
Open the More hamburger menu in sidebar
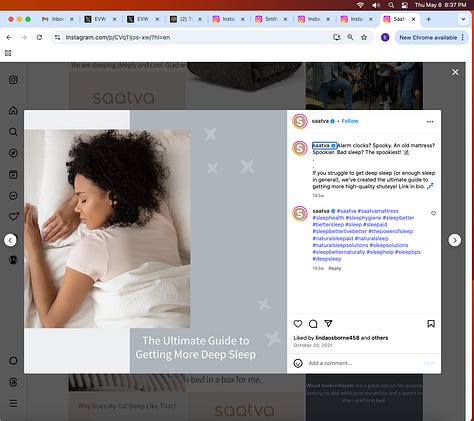coord(13,404)
